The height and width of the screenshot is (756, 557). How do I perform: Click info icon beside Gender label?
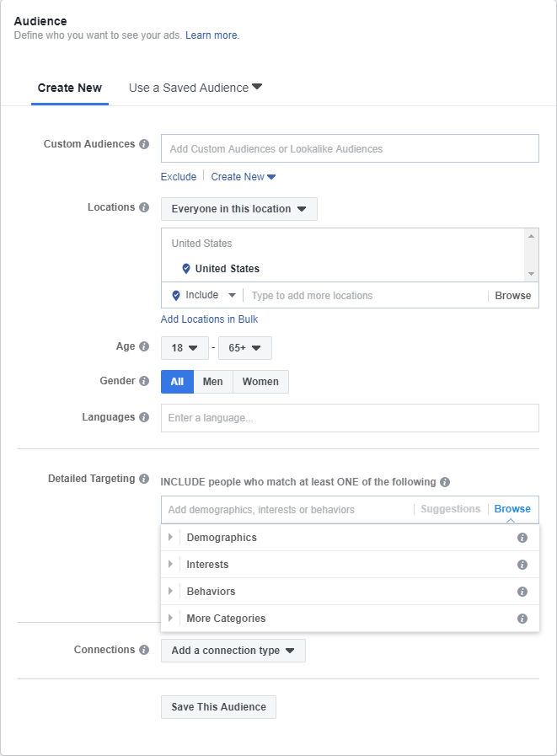pyautogui.click(x=144, y=381)
